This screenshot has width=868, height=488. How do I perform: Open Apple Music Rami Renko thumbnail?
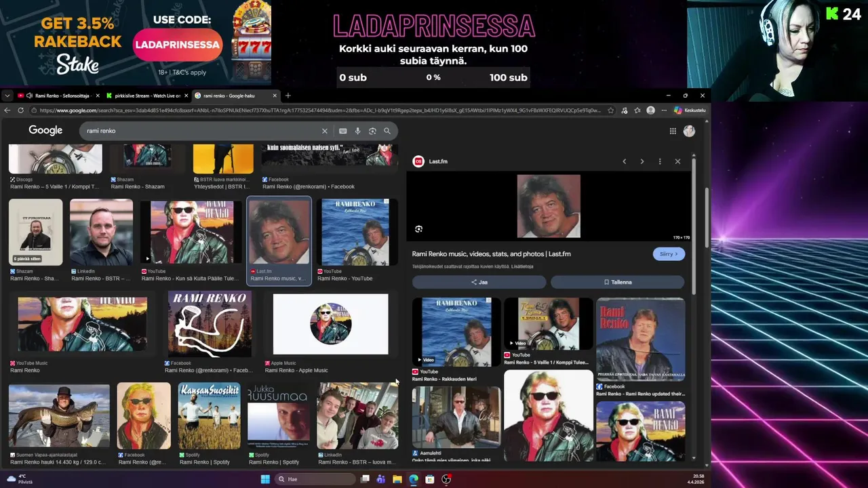click(x=330, y=324)
